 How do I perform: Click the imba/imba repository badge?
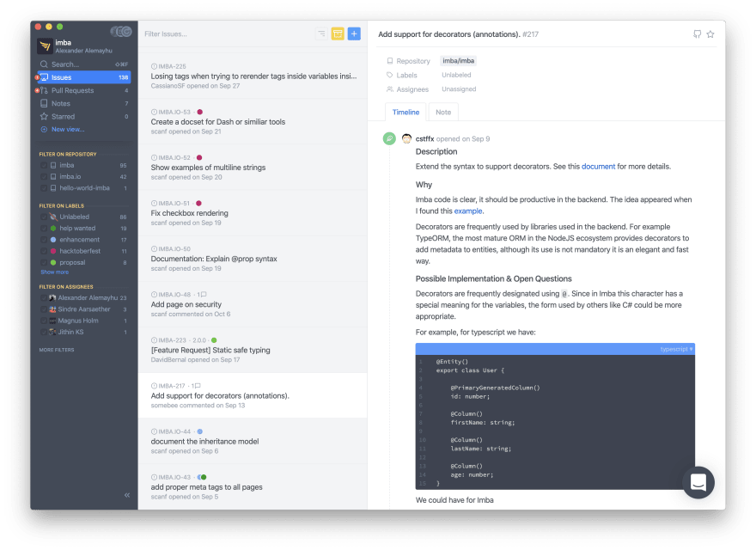[x=458, y=61]
